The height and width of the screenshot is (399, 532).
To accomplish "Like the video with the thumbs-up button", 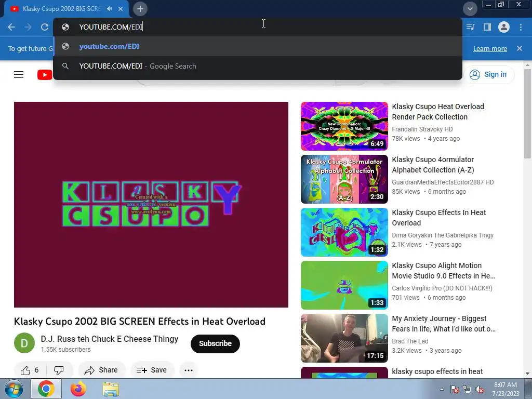I will [x=30, y=370].
